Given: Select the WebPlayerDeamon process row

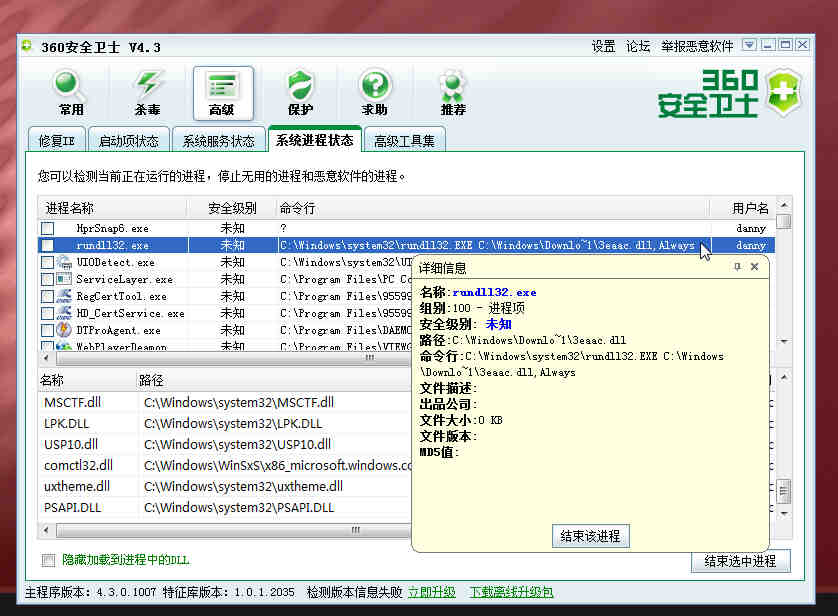Looking at the screenshot, I should point(225,346).
